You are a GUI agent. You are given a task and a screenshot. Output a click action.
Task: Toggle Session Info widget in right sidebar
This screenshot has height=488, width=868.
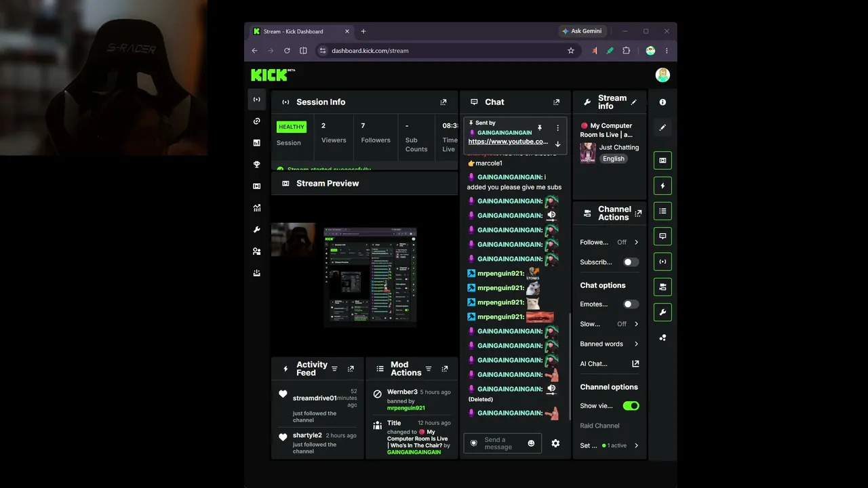coord(663,262)
